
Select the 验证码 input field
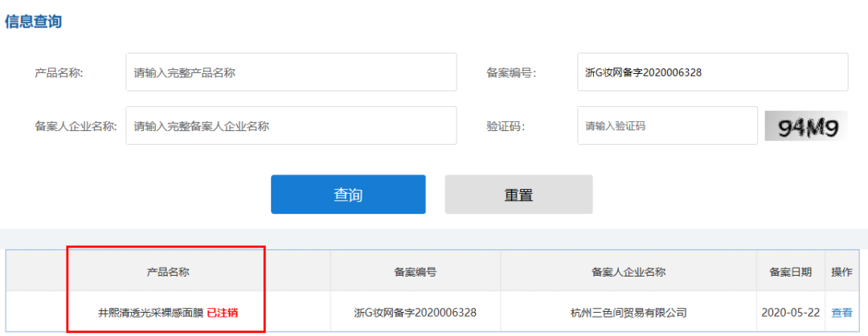(667, 125)
